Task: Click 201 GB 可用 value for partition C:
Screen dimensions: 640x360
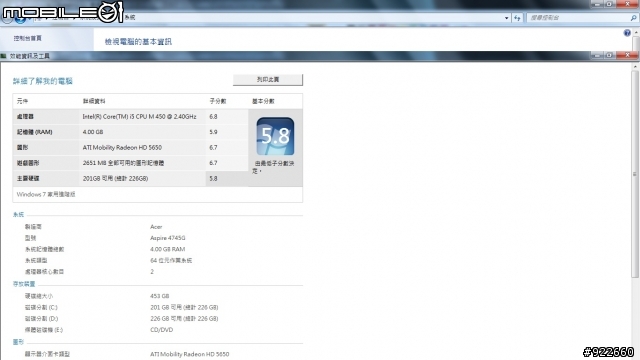Action: click(184, 307)
